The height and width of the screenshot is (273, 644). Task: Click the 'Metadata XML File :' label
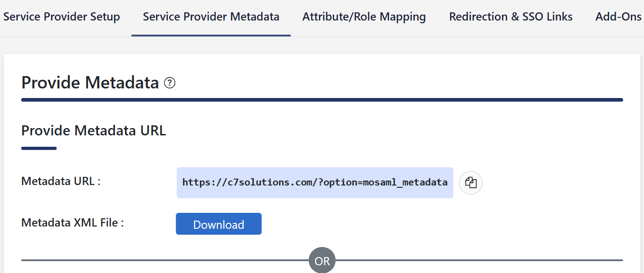[73, 223]
